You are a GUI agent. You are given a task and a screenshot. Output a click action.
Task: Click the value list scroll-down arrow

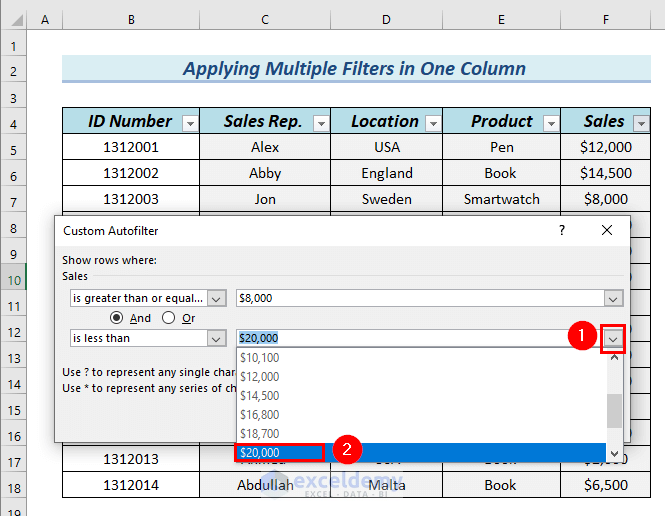pos(615,453)
